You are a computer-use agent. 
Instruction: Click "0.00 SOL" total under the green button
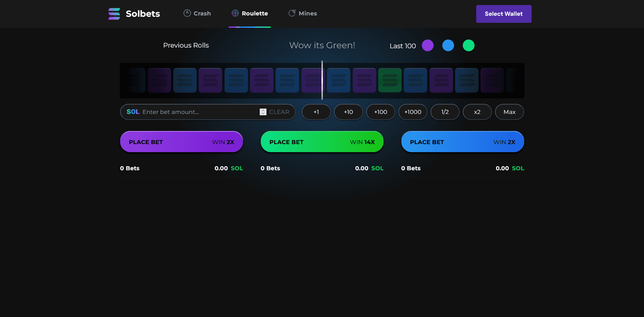coord(369,168)
